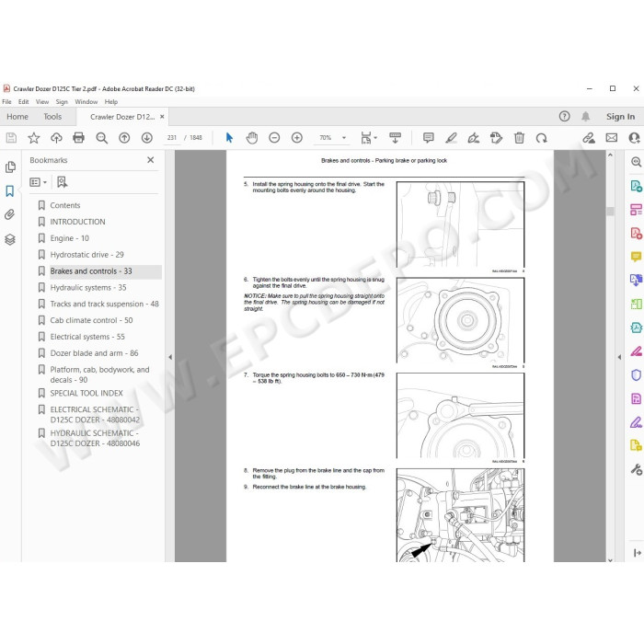
Task: Close the Crawler Dozer document tab
Action: [x=162, y=117]
